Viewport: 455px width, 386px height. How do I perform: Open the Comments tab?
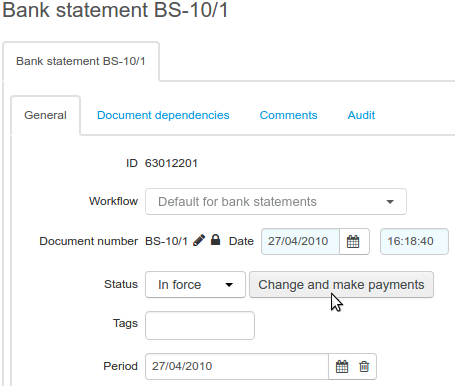[x=288, y=115]
